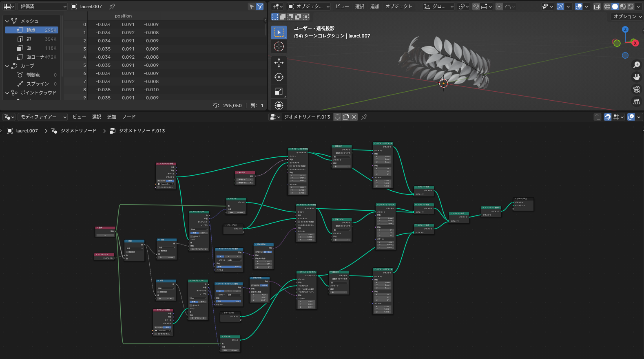Toggle selected-only filter in spreadsheet header

[x=252, y=7]
